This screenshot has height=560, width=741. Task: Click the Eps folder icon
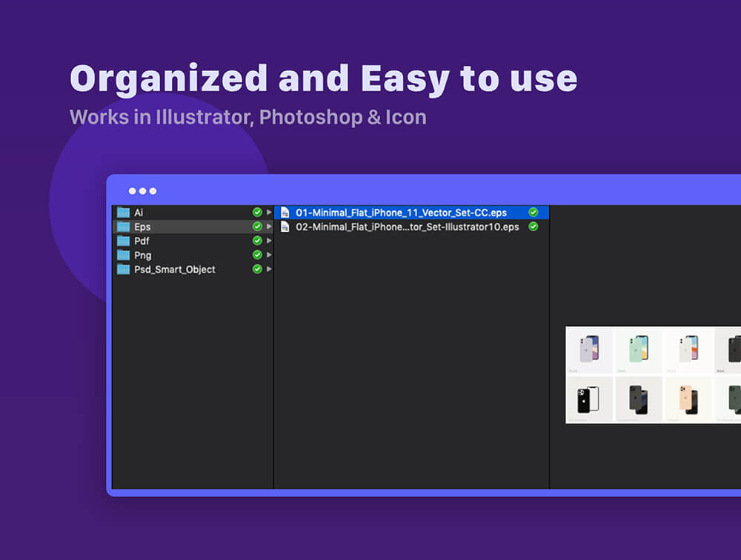(x=123, y=227)
